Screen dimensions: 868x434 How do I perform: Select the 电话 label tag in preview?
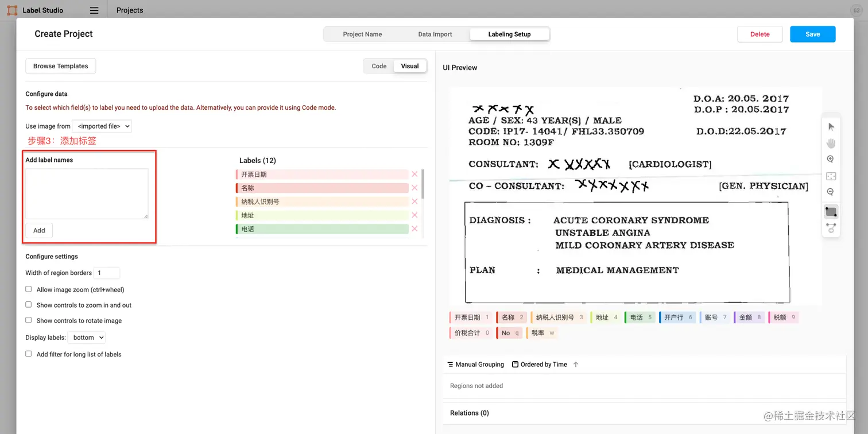tap(640, 317)
